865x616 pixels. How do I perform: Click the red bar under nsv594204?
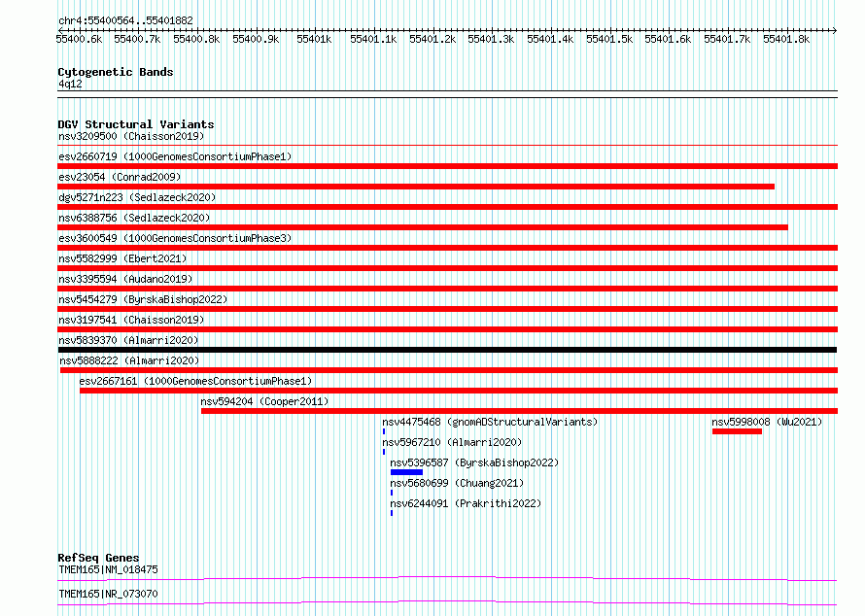point(519,411)
